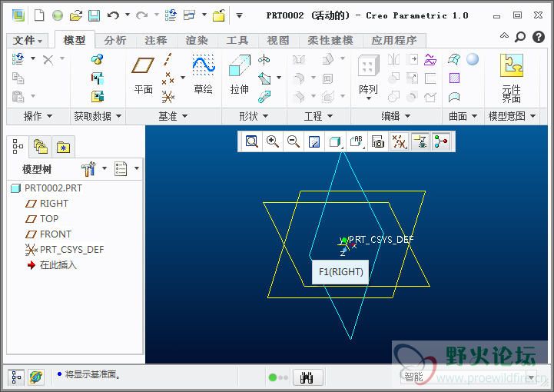Click the Undo arrow icon

point(114,15)
